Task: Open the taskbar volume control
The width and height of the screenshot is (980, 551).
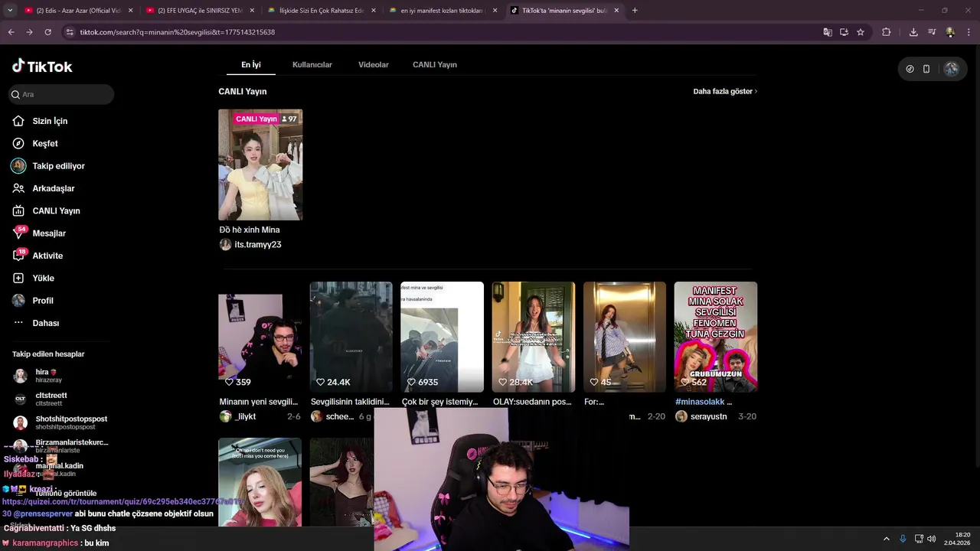Action: (932, 539)
